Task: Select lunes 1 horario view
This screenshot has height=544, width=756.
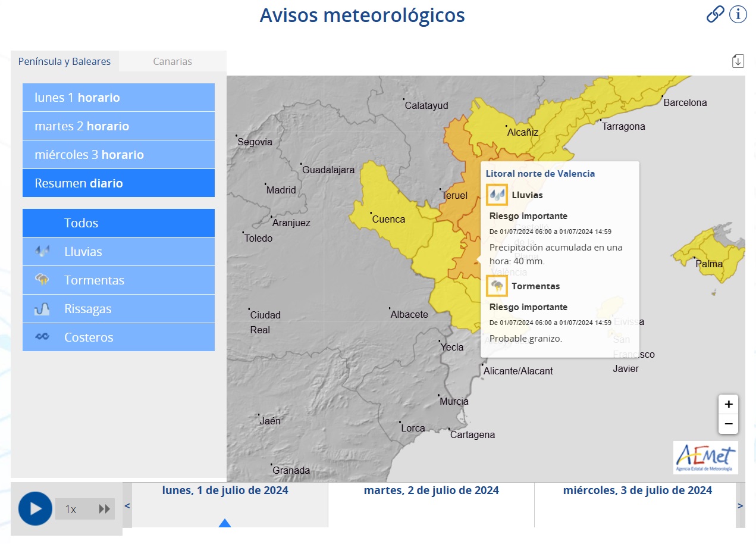Action: 118,97
